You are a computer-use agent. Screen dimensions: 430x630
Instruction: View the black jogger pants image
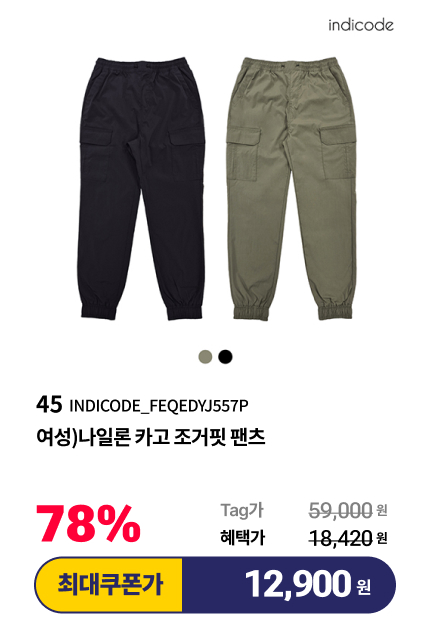pyautogui.click(x=141, y=188)
